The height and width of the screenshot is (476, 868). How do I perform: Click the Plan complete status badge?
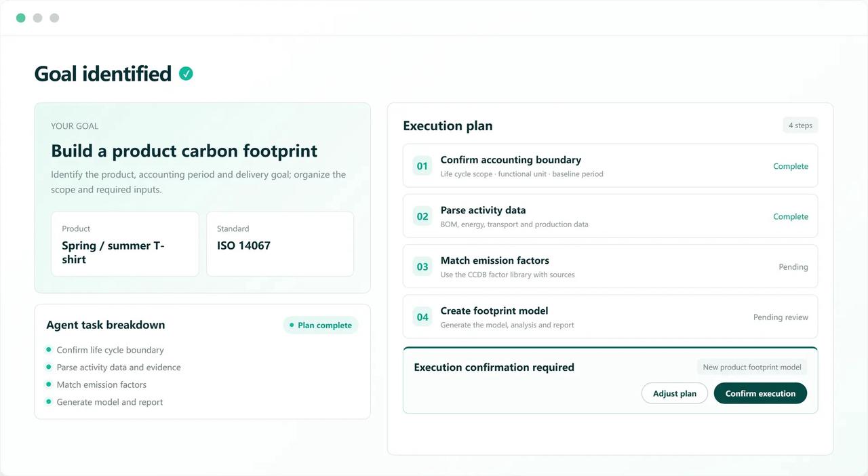pyautogui.click(x=321, y=325)
